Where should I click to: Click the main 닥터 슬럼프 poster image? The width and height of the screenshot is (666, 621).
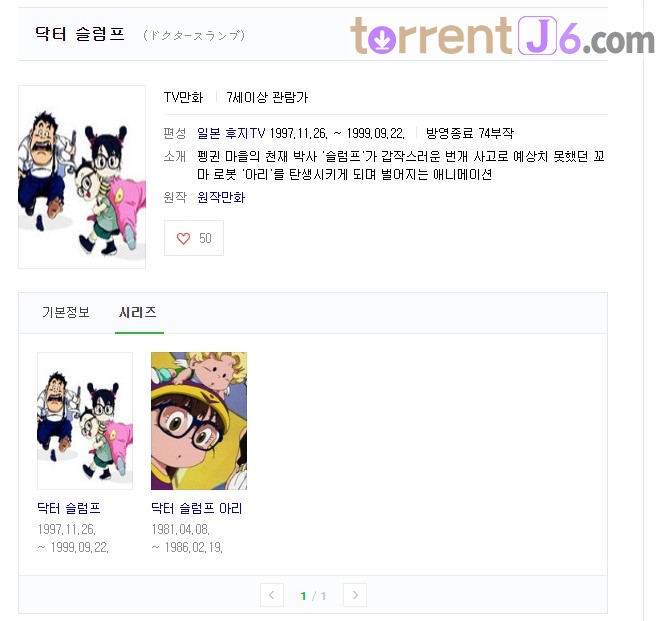[82, 177]
